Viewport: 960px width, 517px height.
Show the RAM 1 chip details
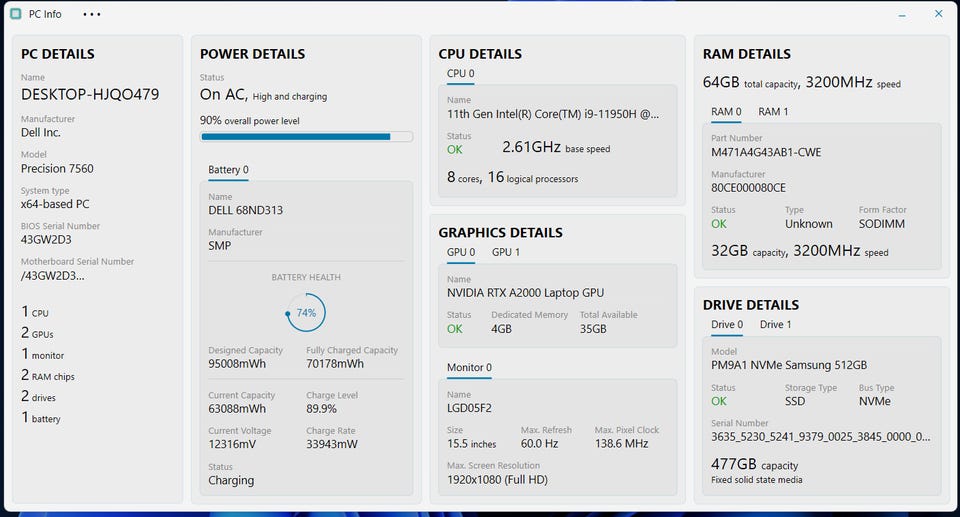[x=773, y=112]
